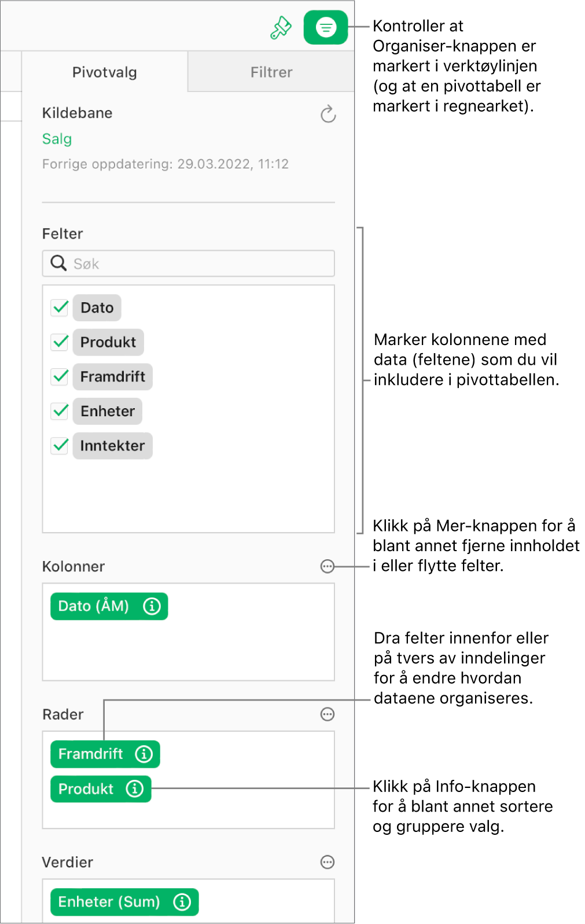Open the pivot options with the green filter icon

tap(325, 26)
